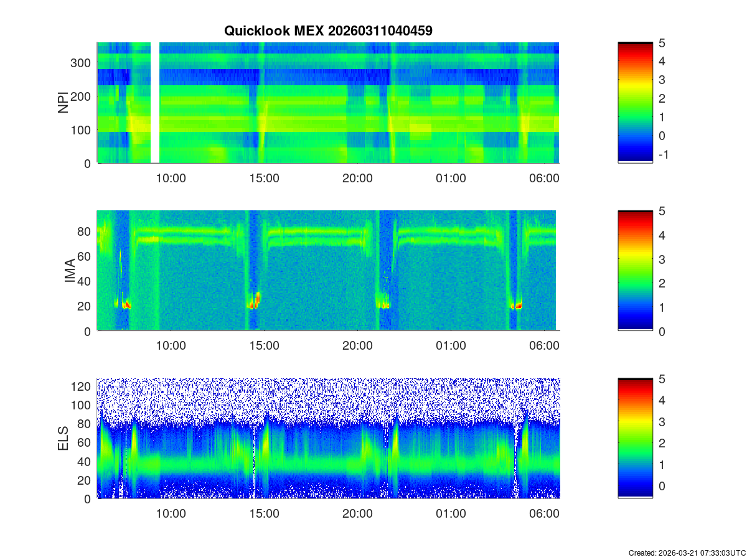This screenshot has height=560, width=747.
Task: Select the IMA y-axis label
Action: 70,271
